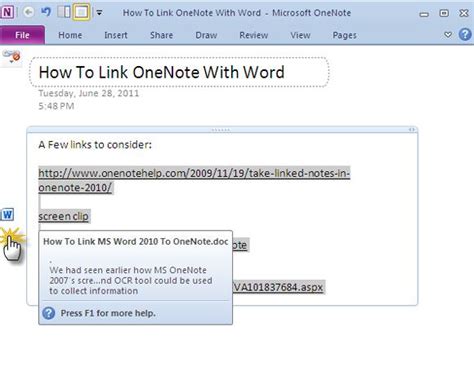Grab the note container top handle
Image resolution: width=474 pixels, height=376 pixels.
click(x=221, y=130)
